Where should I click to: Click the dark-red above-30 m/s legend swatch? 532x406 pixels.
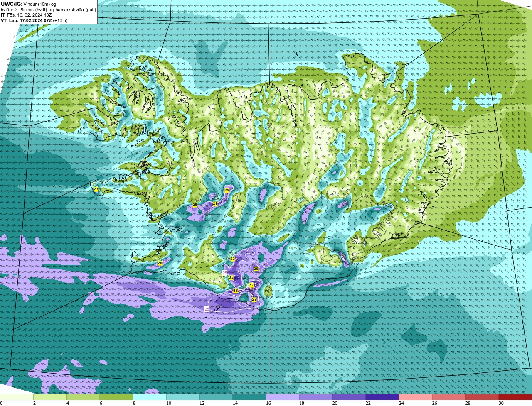[515, 397]
